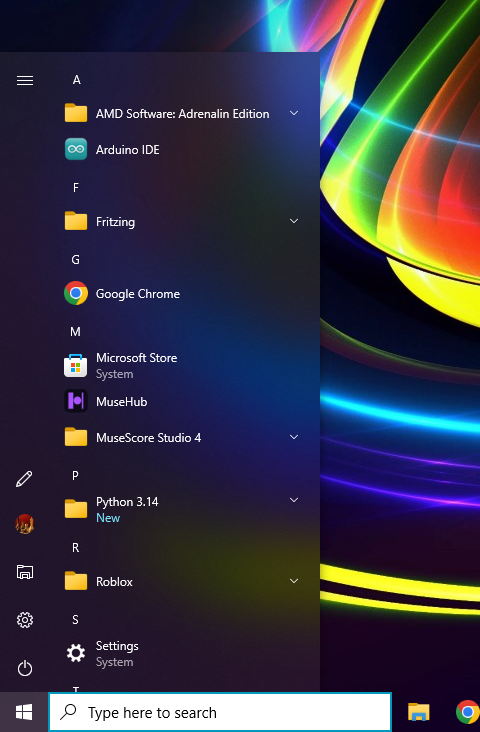Jump to the letter M section header
480x732 pixels.
tap(75, 331)
